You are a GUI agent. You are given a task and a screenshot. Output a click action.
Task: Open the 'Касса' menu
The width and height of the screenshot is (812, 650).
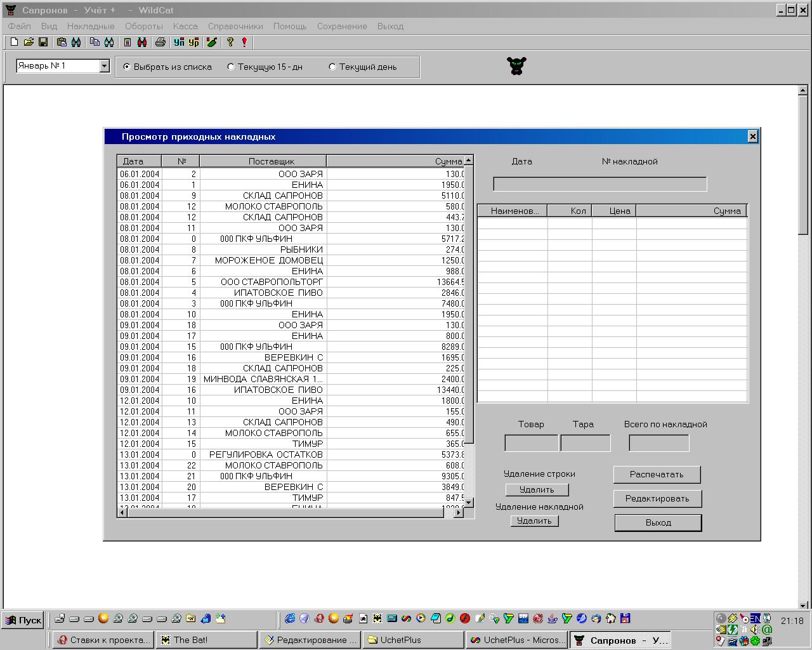click(x=185, y=26)
